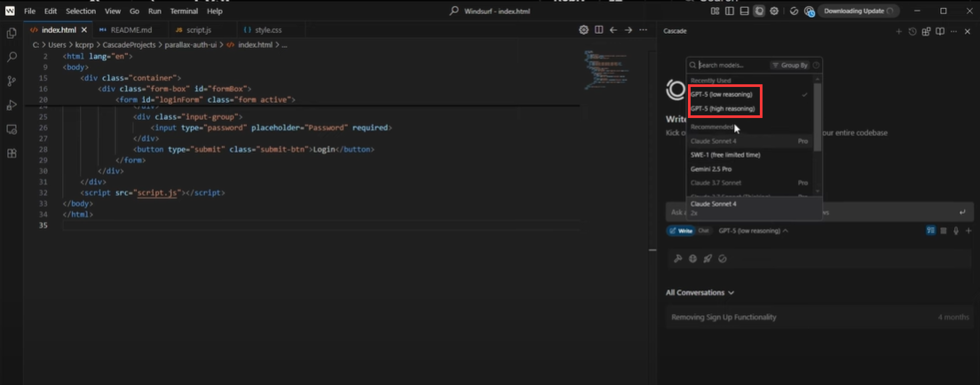Viewport: 980px width, 385px height.
Task: Toggle the planning checklist icon in Cascade input
Action: [931, 230]
